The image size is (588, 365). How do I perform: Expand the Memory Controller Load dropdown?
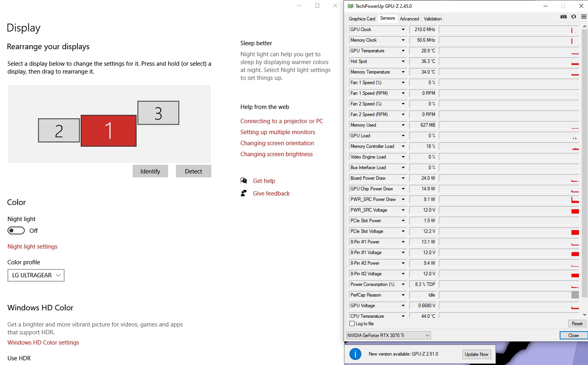point(403,146)
